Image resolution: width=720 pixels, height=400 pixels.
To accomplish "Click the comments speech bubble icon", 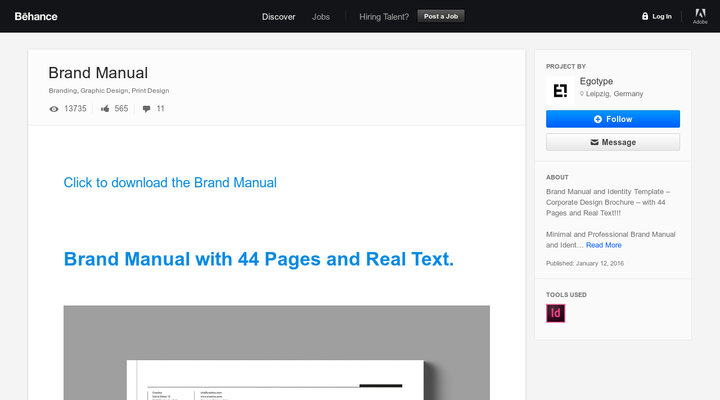I will 147,108.
